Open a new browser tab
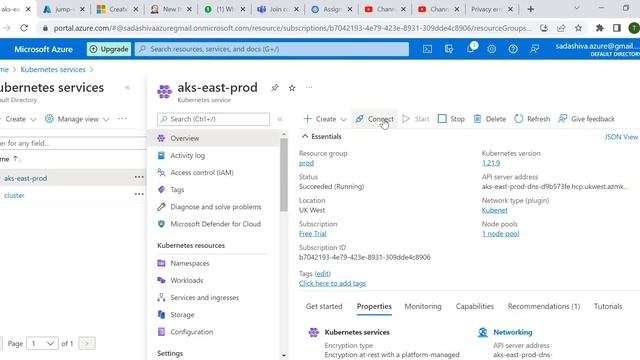The height and width of the screenshot is (360, 640). click(531, 9)
